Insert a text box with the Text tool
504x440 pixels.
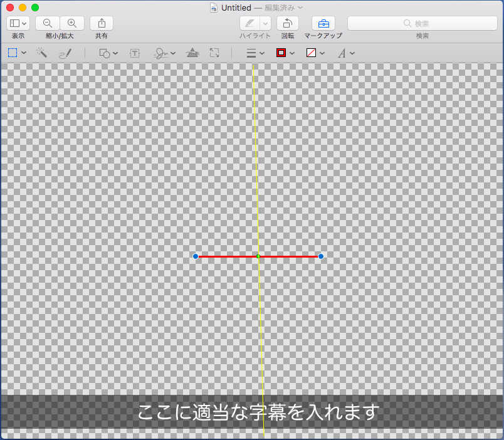pyautogui.click(x=134, y=53)
